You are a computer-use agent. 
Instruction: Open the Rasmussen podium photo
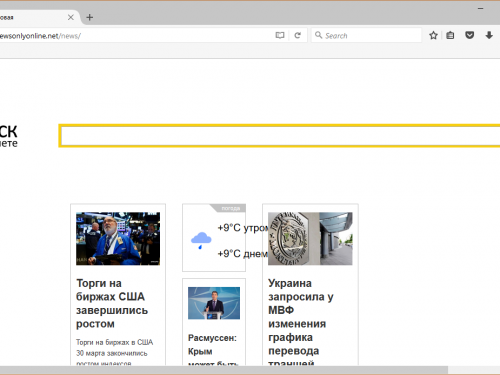click(214, 303)
